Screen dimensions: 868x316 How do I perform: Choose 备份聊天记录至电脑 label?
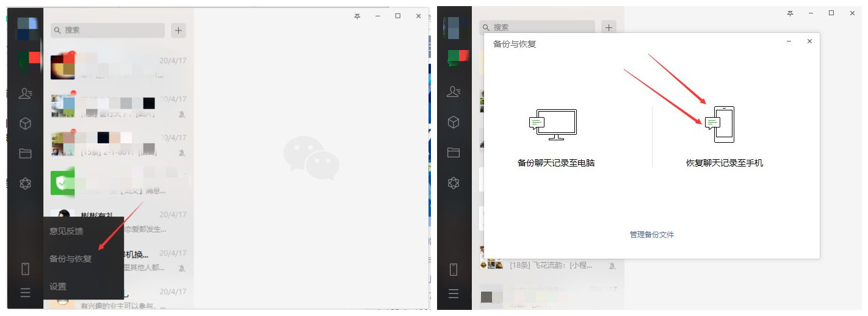tap(556, 163)
